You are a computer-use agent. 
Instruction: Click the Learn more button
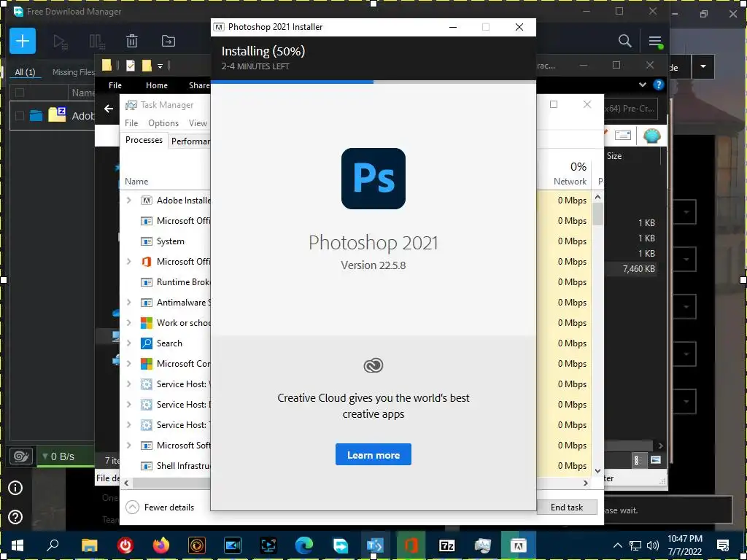pyautogui.click(x=373, y=454)
